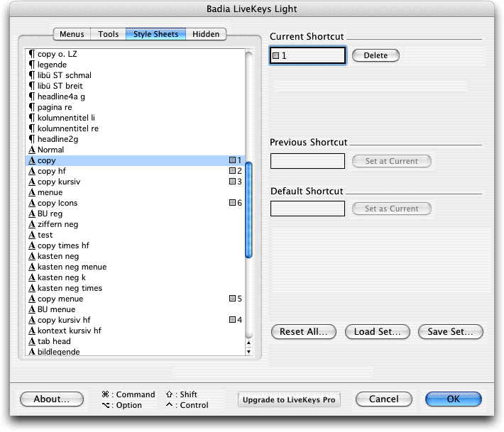This screenshot has width=504, height=432.
Task: Click paragraph icon of headline4a g
Action: (x=32, y=96)
